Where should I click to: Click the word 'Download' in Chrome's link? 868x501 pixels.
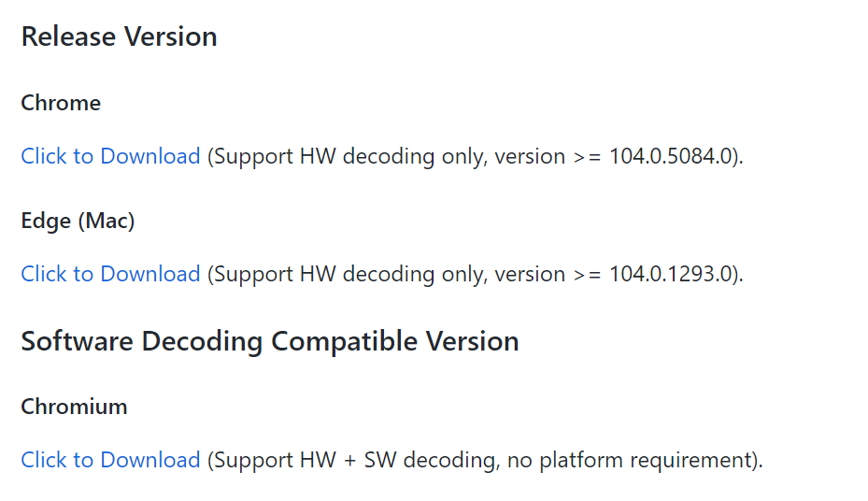pos(150,156)
